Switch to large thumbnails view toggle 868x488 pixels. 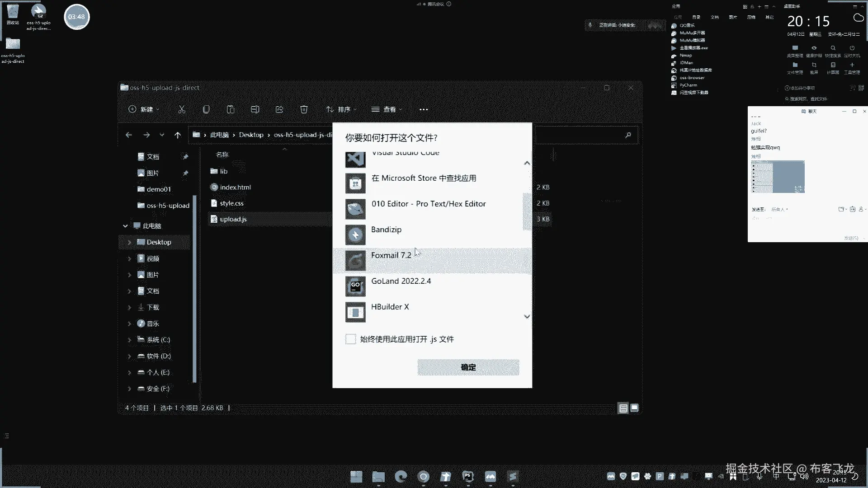point(635,408)
